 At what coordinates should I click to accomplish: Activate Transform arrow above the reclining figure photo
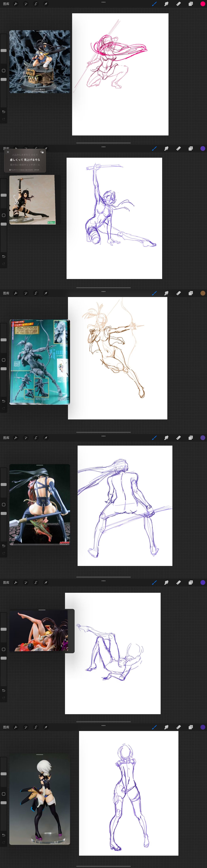tap(46, 582)
